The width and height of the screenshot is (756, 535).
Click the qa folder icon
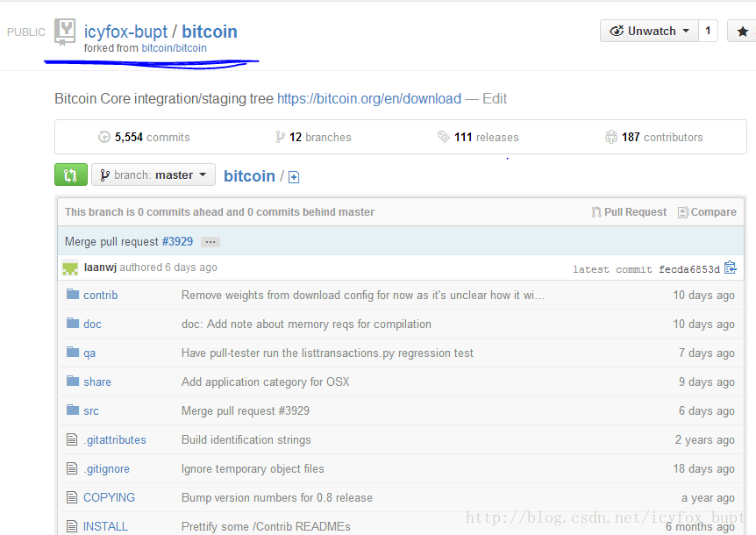[73, 352]
